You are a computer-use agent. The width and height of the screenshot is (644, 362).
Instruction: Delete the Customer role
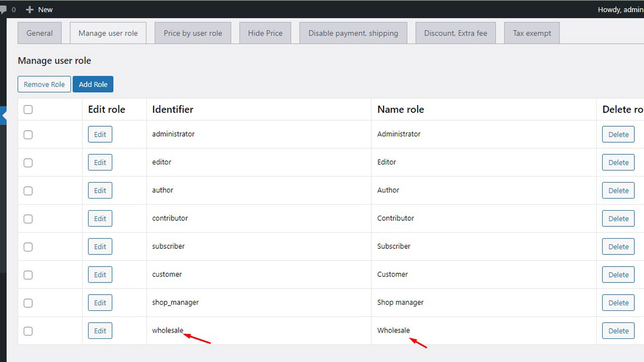[x=618, y=275]
